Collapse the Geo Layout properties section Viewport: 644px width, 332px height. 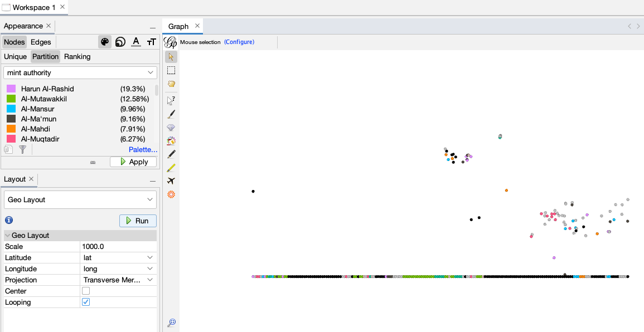click(8, 236)
